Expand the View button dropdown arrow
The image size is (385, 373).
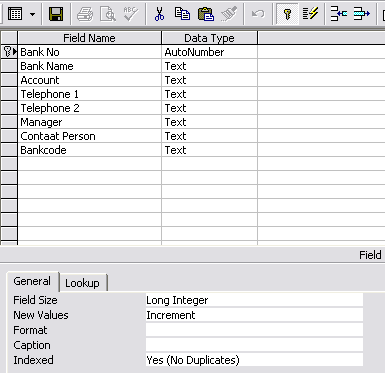tap(32, 14)
